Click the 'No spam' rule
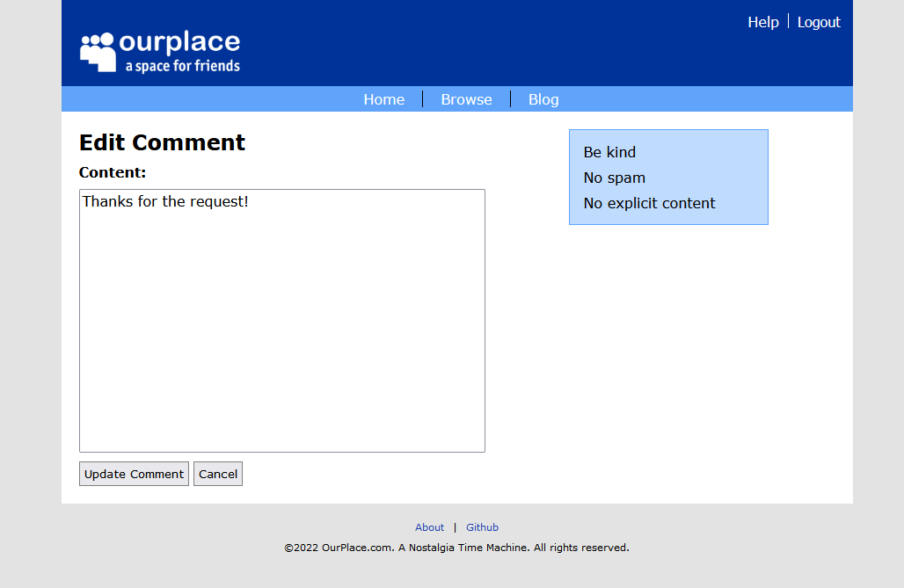Screen dimensions: 904x588 613,178
